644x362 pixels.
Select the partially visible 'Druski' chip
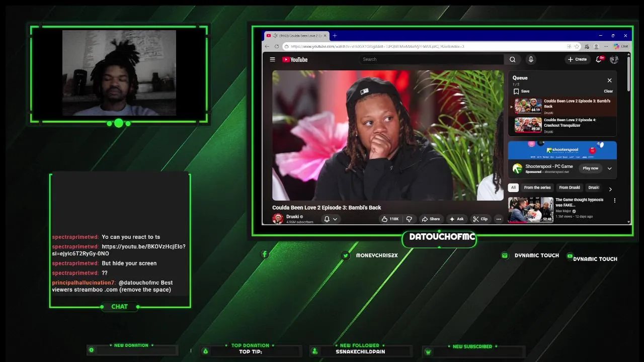[594, 188]
